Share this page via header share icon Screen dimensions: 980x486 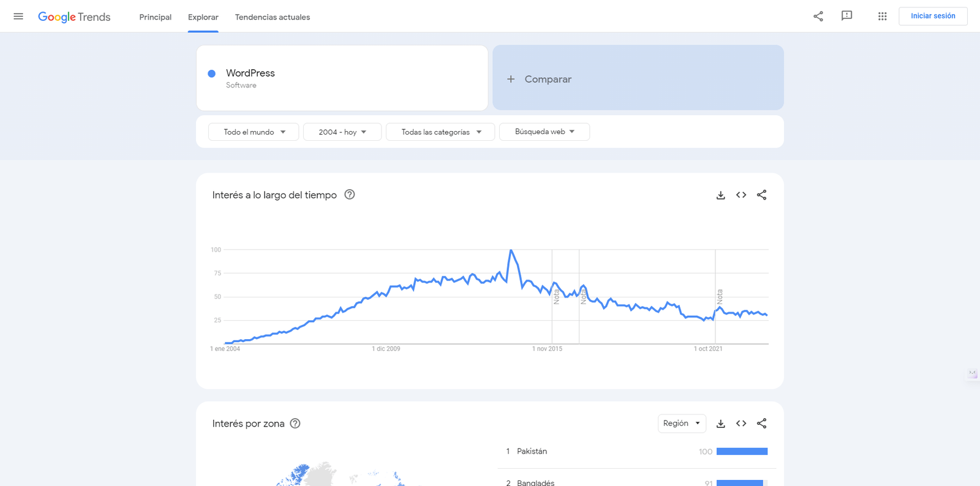point(818,17)
